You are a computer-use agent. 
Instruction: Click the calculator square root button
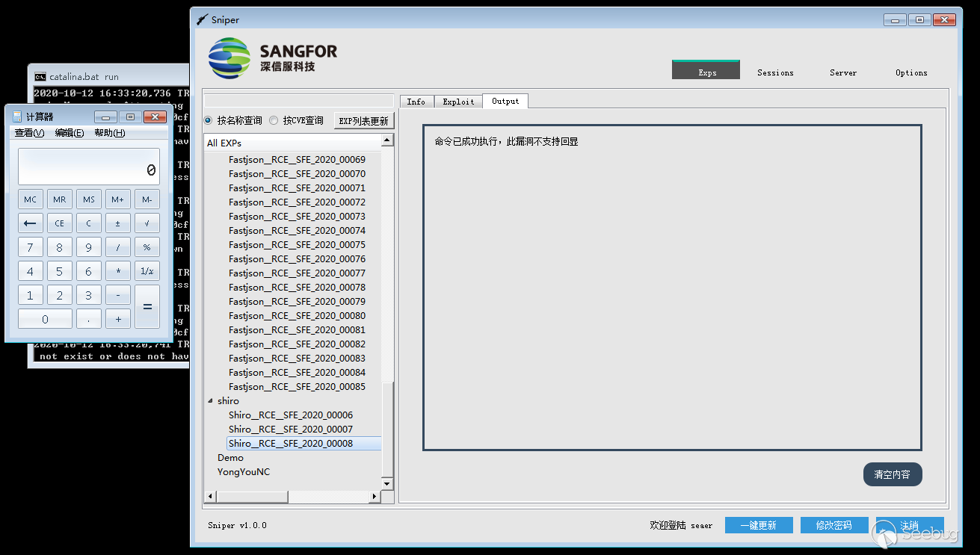click(147, 223)
